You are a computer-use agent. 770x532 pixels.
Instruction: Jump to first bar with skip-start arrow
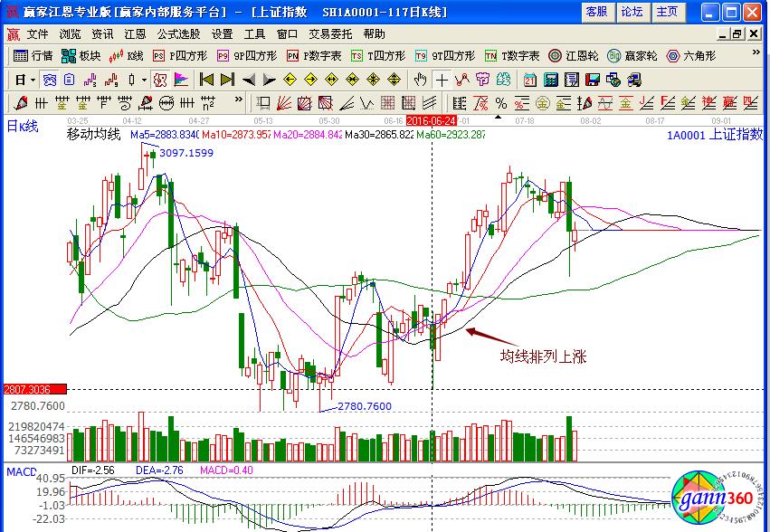click(207, 79)
